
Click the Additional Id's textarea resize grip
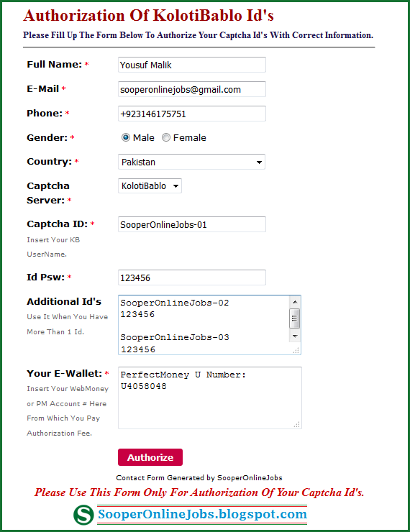coord(296,351)
